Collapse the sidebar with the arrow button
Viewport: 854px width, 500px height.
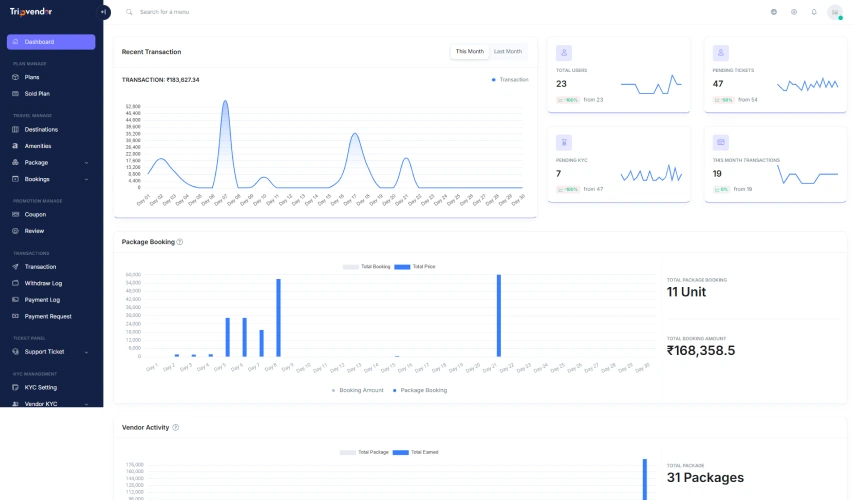pos(103,12)
